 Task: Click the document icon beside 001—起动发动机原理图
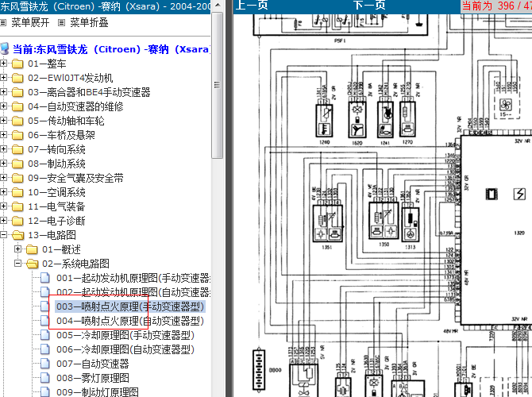point(44,278)
